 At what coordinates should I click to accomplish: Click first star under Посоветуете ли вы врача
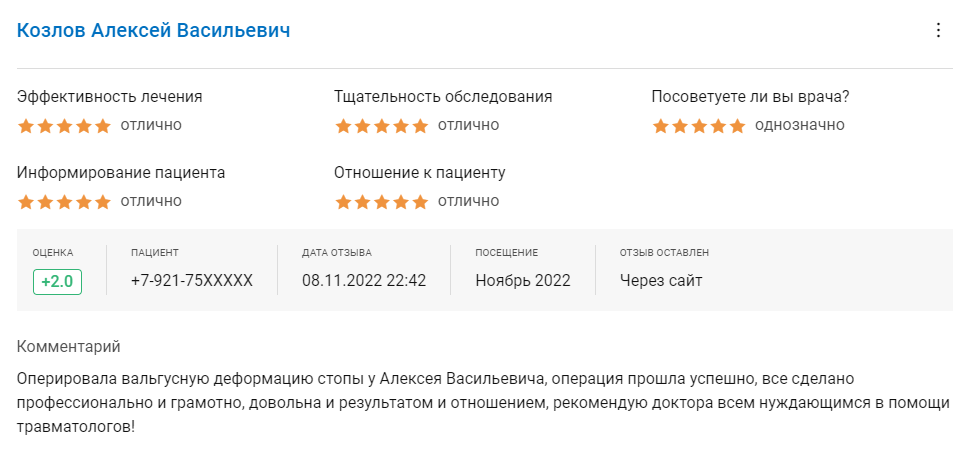(660, 126)
